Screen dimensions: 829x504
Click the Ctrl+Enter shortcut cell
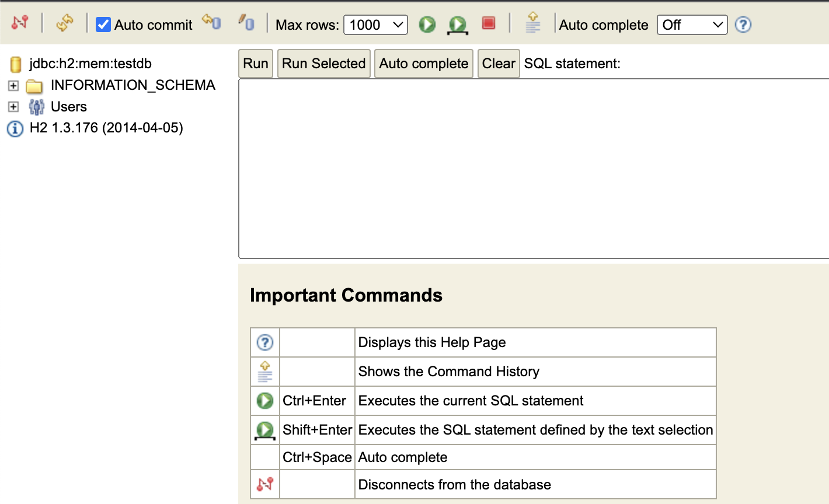pos(317,401)
